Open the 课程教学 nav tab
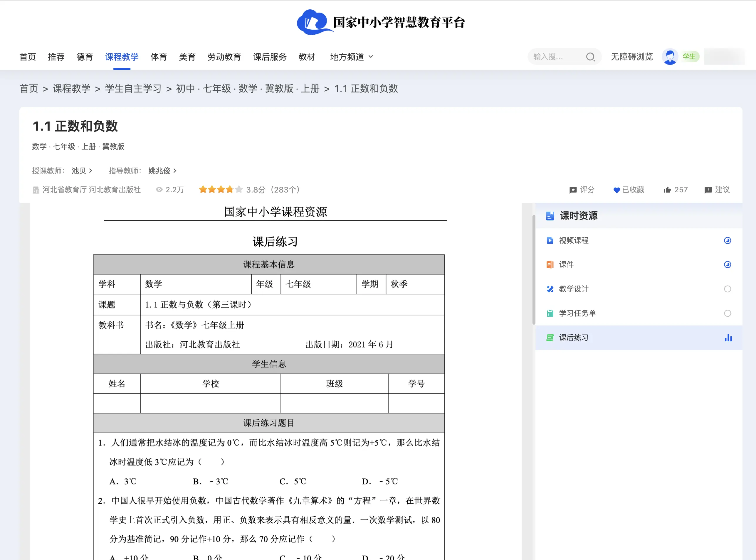The image size is (756, 560). click(x=122, y=57)
